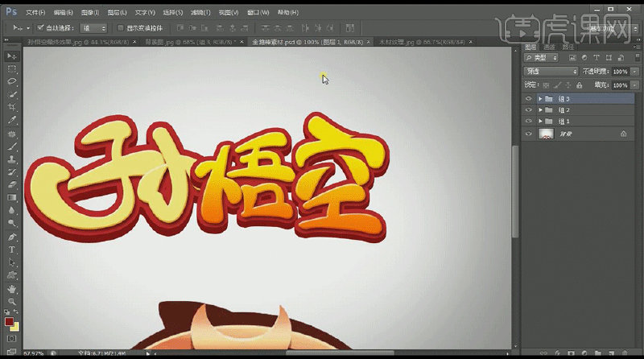644x359 pixels.
Task: Expand the 组 3 group arrow
Action: tap(540, 98)
